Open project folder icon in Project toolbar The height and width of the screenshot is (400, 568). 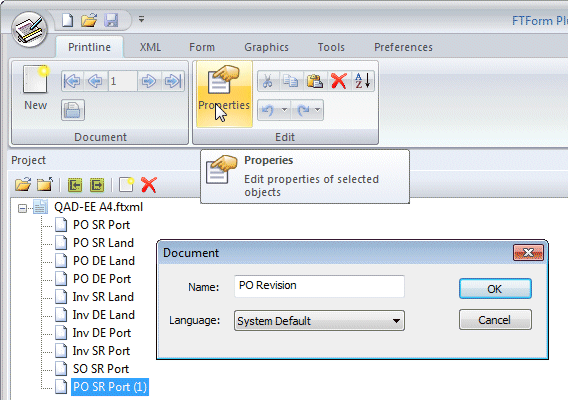tap(23, 185)
